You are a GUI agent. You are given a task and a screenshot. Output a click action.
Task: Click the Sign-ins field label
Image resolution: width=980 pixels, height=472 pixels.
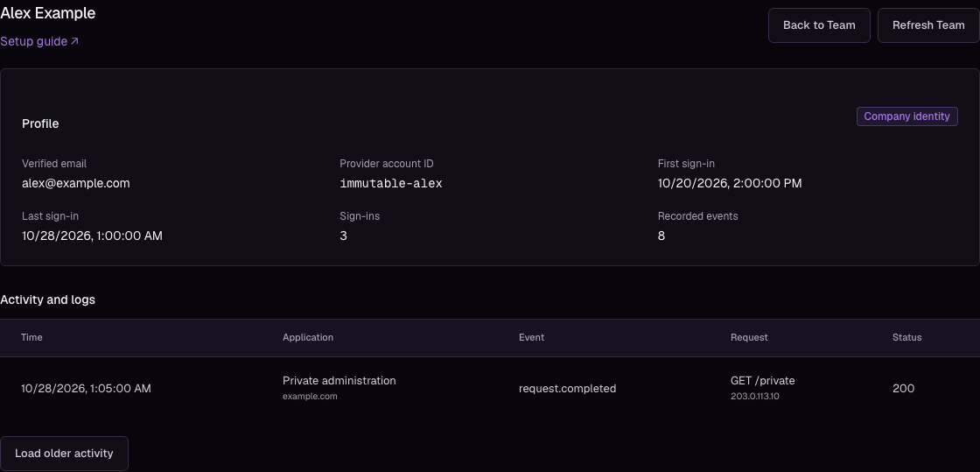point(360,216)
